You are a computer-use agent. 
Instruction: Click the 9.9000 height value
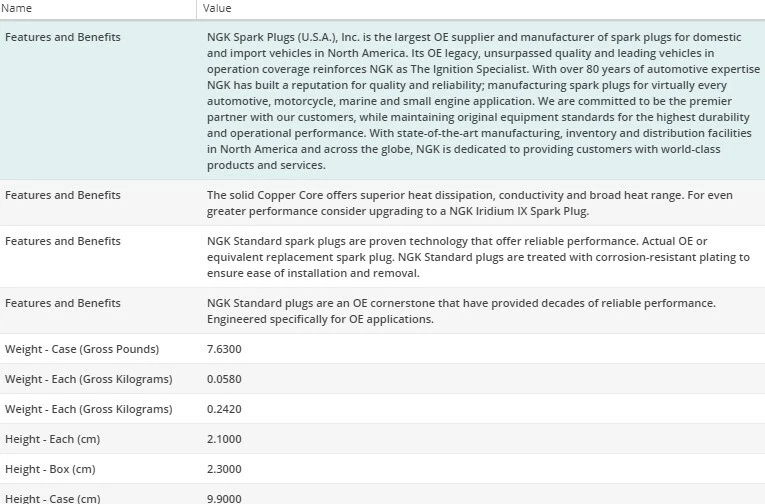point(224,498)
